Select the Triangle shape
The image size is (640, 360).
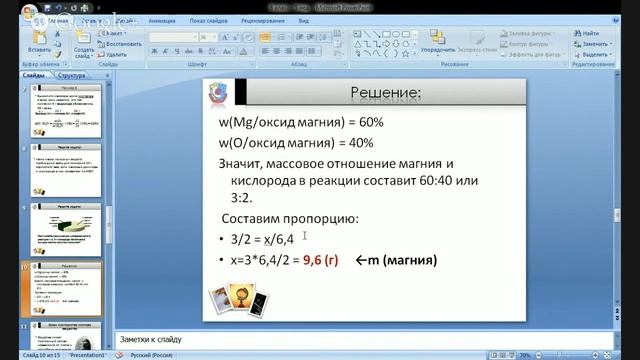click(x=357, y=44)
